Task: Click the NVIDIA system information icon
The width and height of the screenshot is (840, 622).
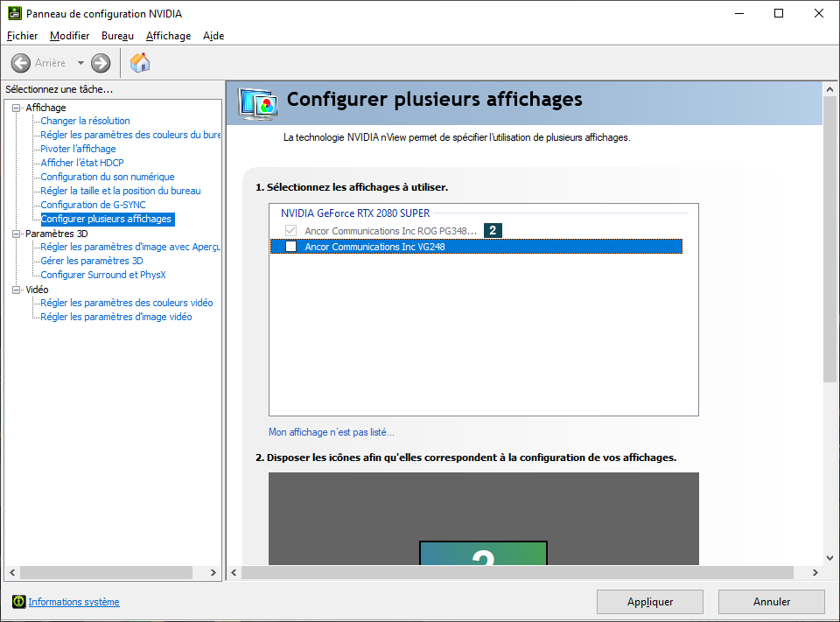Action: [18, 602]
